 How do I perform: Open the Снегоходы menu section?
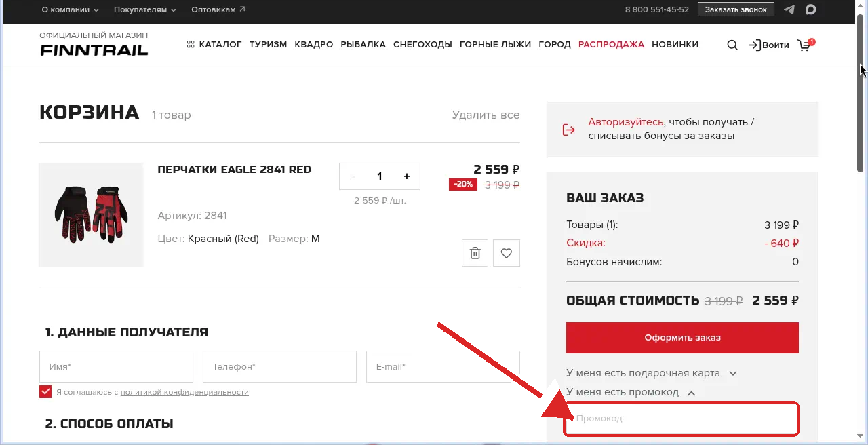[x=422, y=45]
